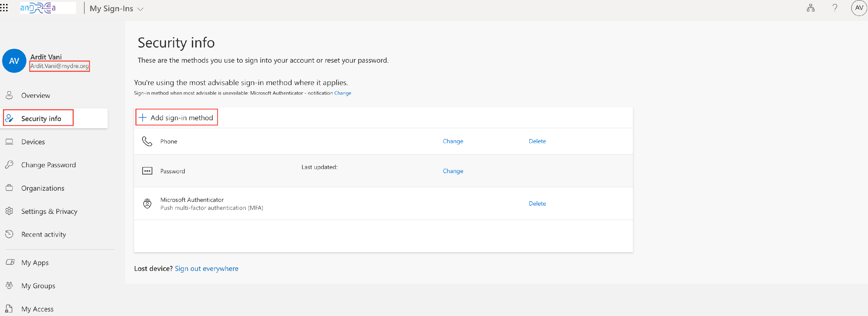Click Add sign-in method button
The image size is (868, 316).
[177, 118]
